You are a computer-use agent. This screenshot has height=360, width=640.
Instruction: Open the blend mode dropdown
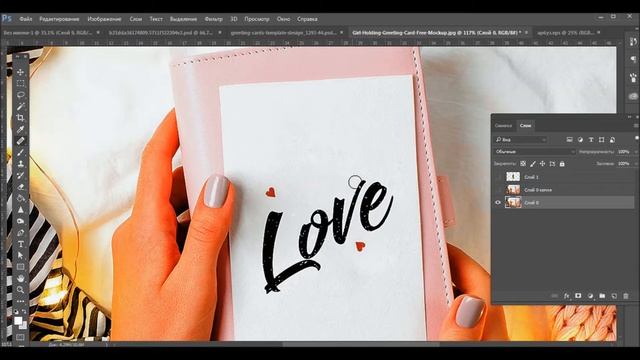[535, 151]
